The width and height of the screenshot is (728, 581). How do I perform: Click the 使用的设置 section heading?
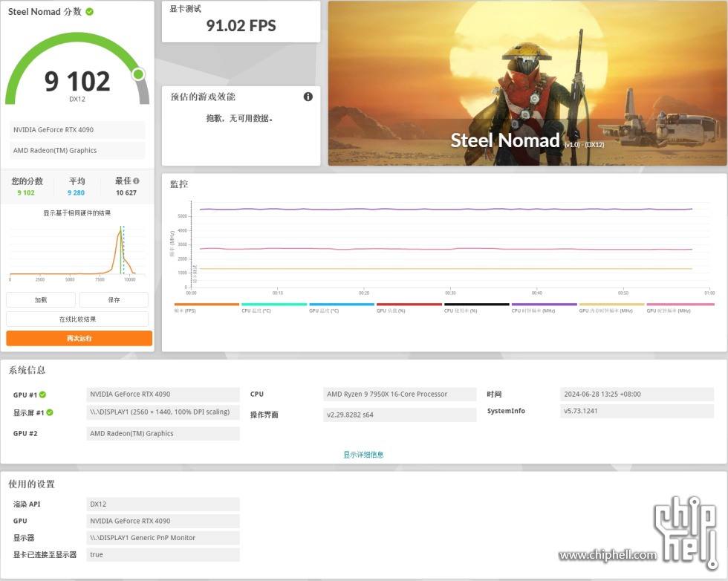(x=31, y=484)
